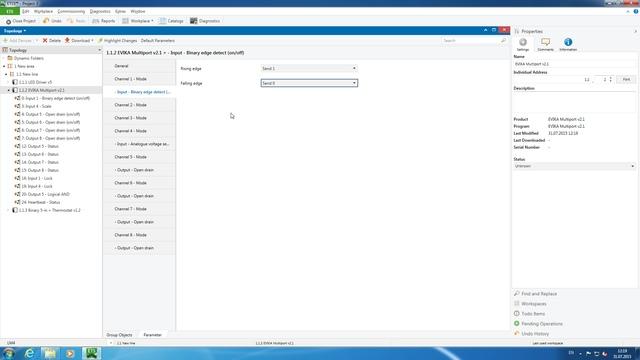640x360 pixels.
Task: Click the Name field in Properties
Action: pyautogui.click(x=574, y=64)
